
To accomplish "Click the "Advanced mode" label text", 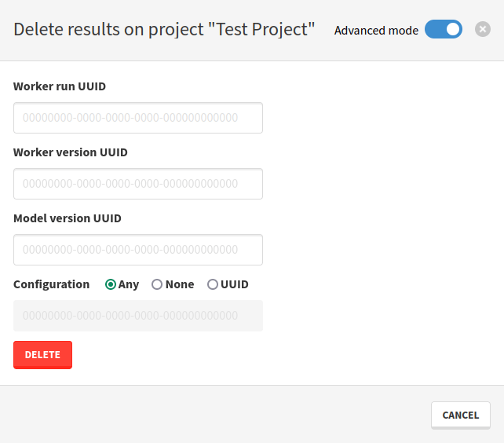I will (x=376, y=31).
